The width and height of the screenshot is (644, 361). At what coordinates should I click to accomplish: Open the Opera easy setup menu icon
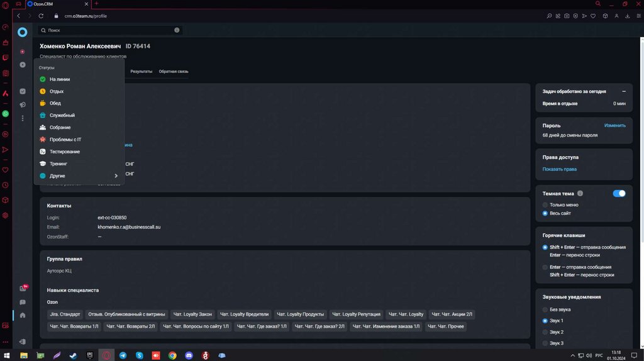point(639,16)
